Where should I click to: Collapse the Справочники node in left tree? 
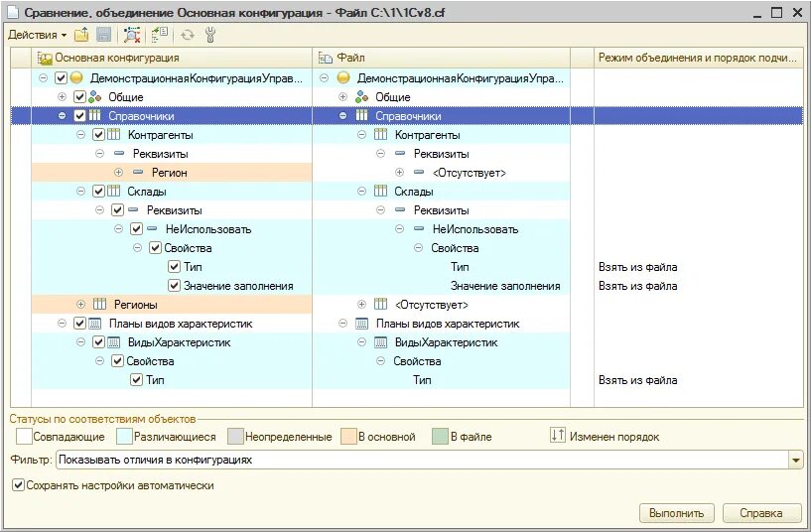pyautogui.click(x=63, y=116)
